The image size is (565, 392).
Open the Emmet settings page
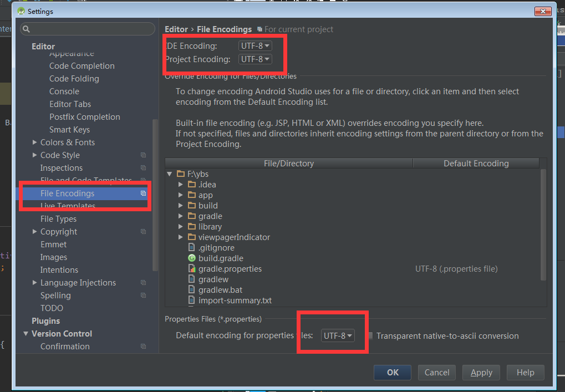tap(53, 245)
